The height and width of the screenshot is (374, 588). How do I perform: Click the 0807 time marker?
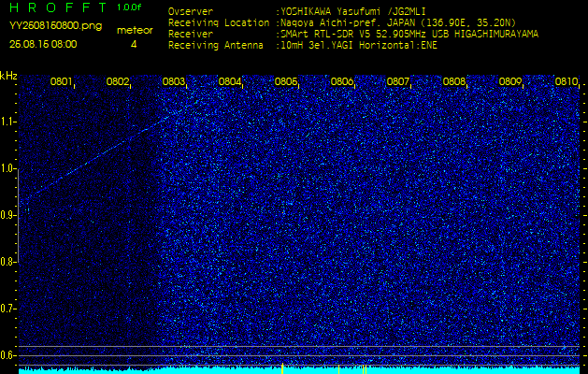tap(398, 81)
